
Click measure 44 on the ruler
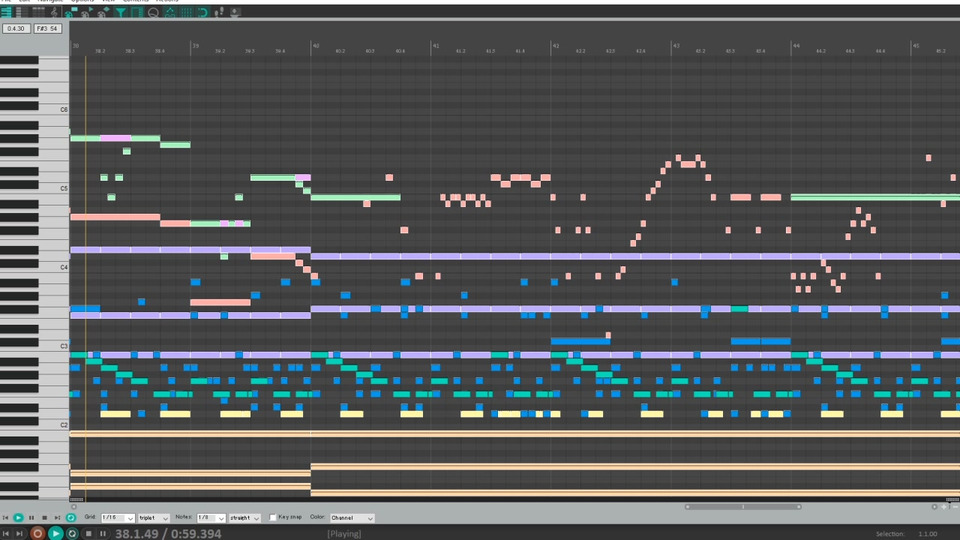click(x=796, y=46)
